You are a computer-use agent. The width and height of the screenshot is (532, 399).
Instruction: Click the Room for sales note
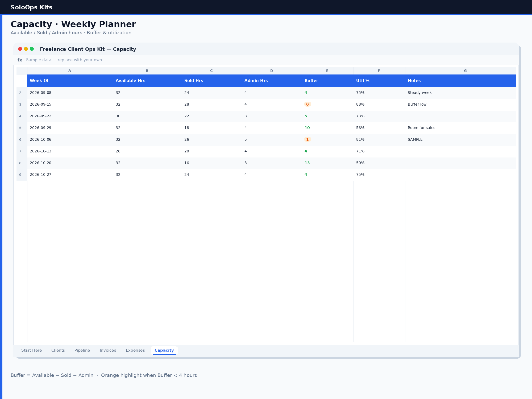422,128
